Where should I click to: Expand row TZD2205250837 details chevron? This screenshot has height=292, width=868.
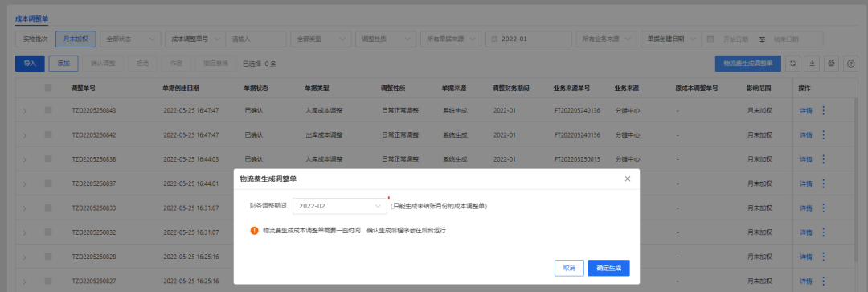[x=24, y=184]
